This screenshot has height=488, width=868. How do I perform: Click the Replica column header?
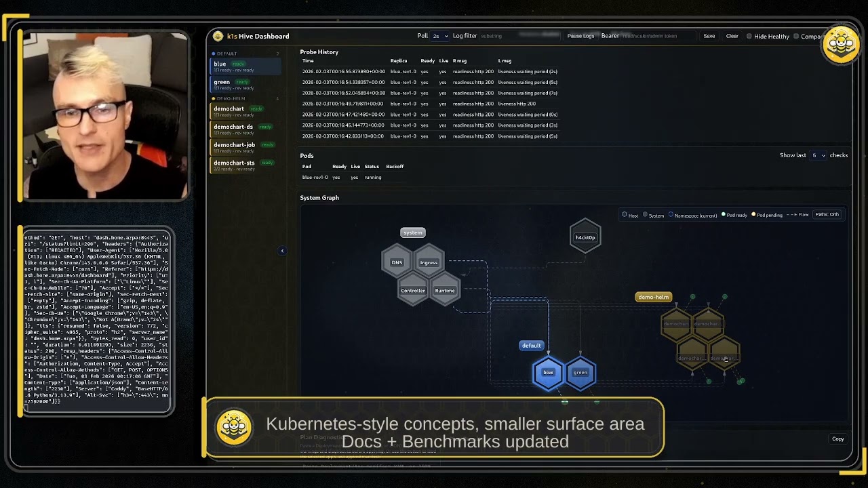coord(399,61)
